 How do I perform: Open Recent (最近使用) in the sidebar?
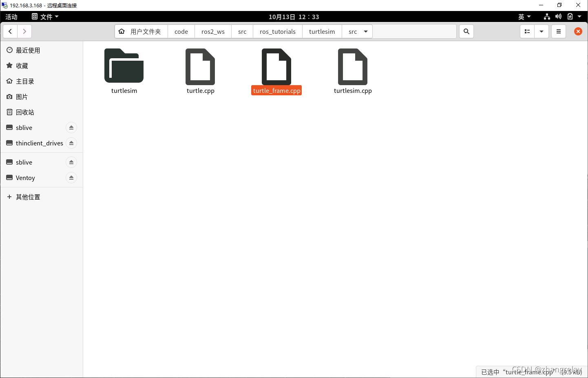click(42, 50)
